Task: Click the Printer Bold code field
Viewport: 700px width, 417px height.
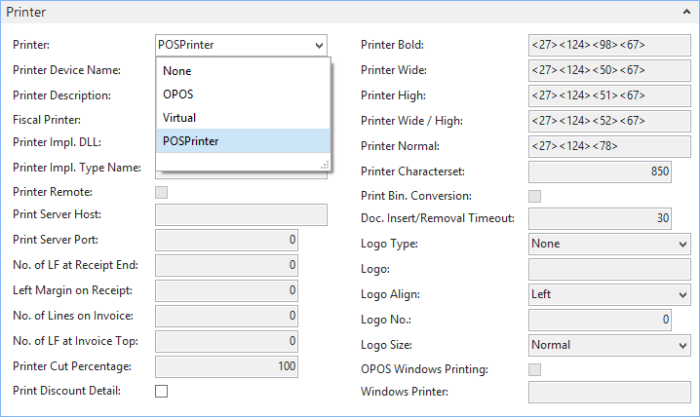Action: pyautogui.click(x=609, y=45)
